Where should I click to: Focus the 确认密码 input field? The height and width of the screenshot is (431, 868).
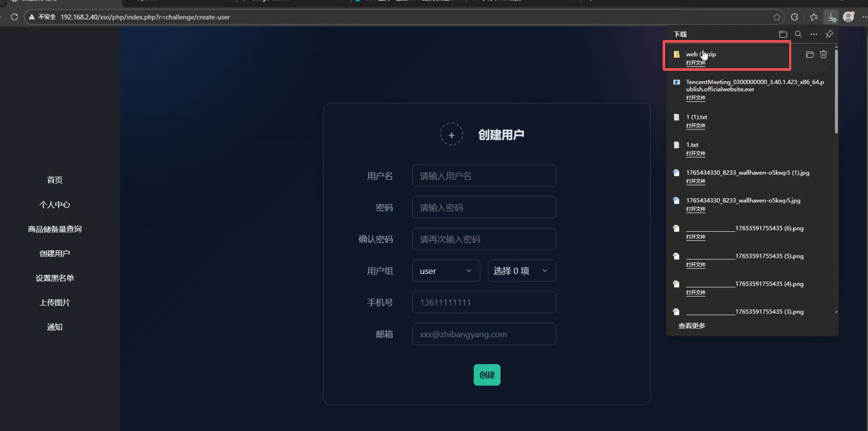click(x=484, y=239)
